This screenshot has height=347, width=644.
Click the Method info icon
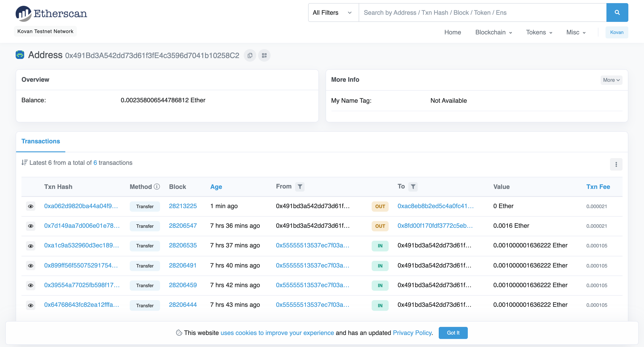tap(157, 187)
